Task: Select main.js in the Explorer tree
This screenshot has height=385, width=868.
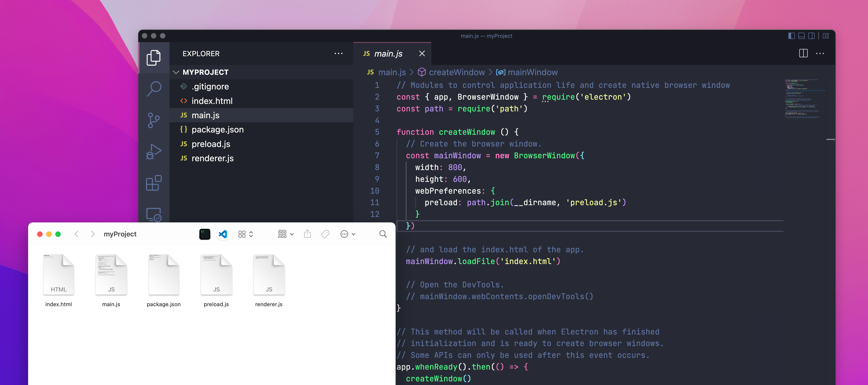Action: (261, 115)
